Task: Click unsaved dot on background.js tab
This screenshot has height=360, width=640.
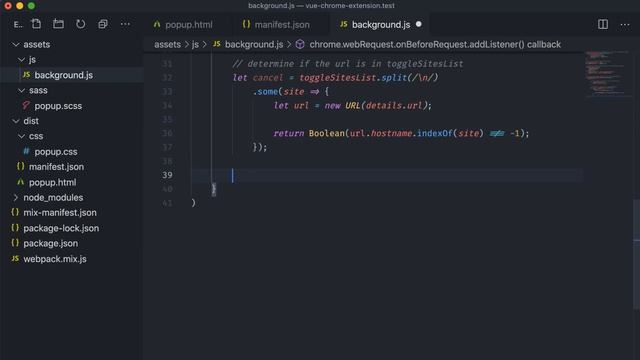Action: click(419, 24)
